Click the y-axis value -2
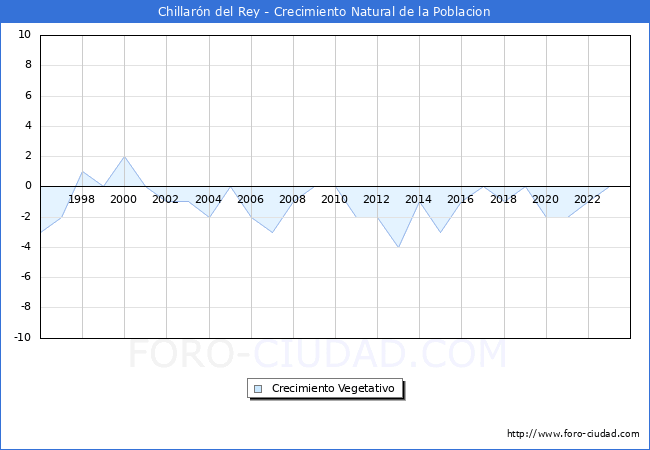Image resolution: width=650 pixels, height=450 pixels. point(26,217)
